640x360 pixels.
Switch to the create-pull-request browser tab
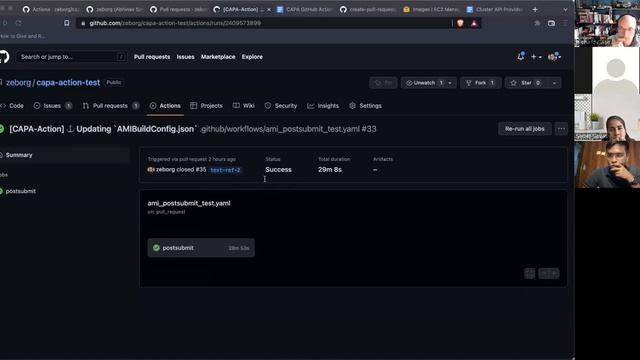pyautogui.click(x=368, y=9)
